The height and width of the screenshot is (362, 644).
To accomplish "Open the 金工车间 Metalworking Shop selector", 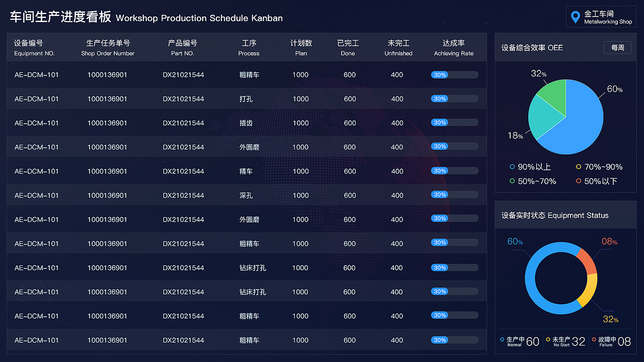I will coord(601,17).
